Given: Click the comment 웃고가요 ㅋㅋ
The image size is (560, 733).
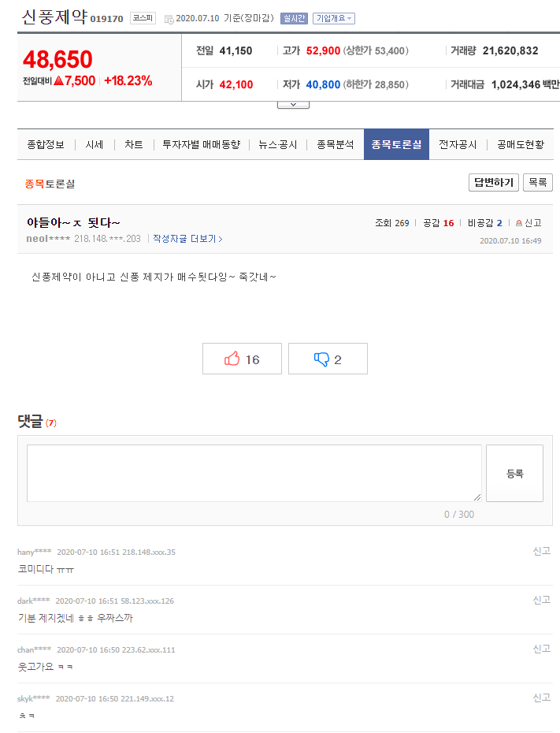Looking at the screenshot, I should pyautogui.click(x=46, y=667).
